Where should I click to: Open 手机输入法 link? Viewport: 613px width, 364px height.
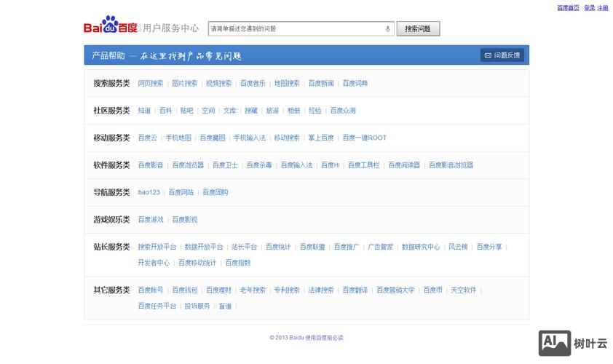[x=250, y=138]
